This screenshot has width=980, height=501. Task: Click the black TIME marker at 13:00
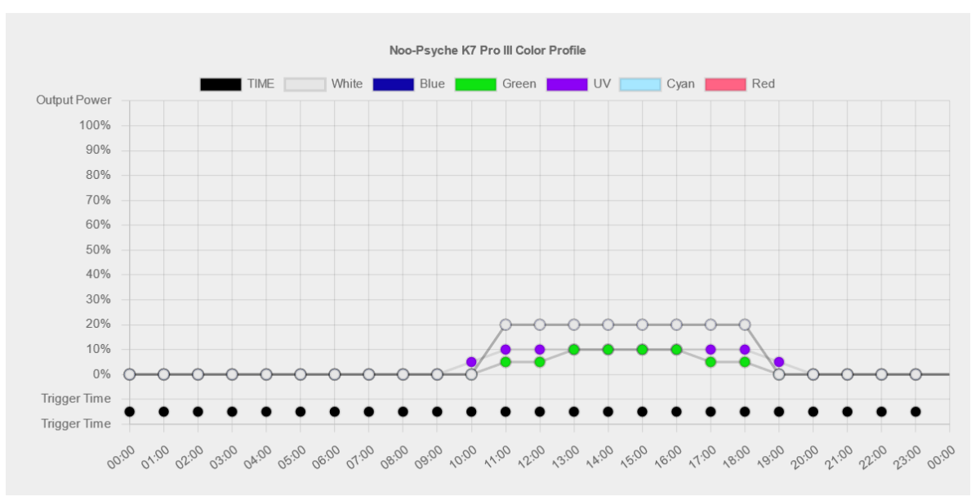point(574,412)
